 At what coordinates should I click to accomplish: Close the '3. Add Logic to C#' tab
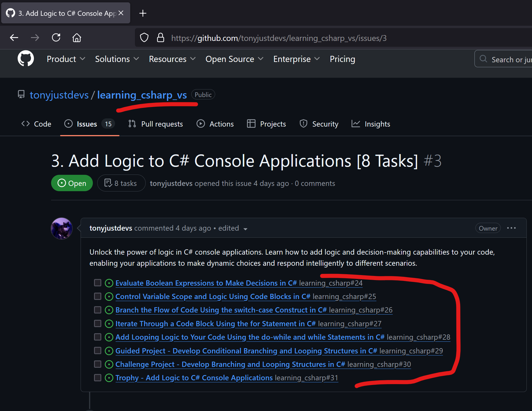point(121,13)
